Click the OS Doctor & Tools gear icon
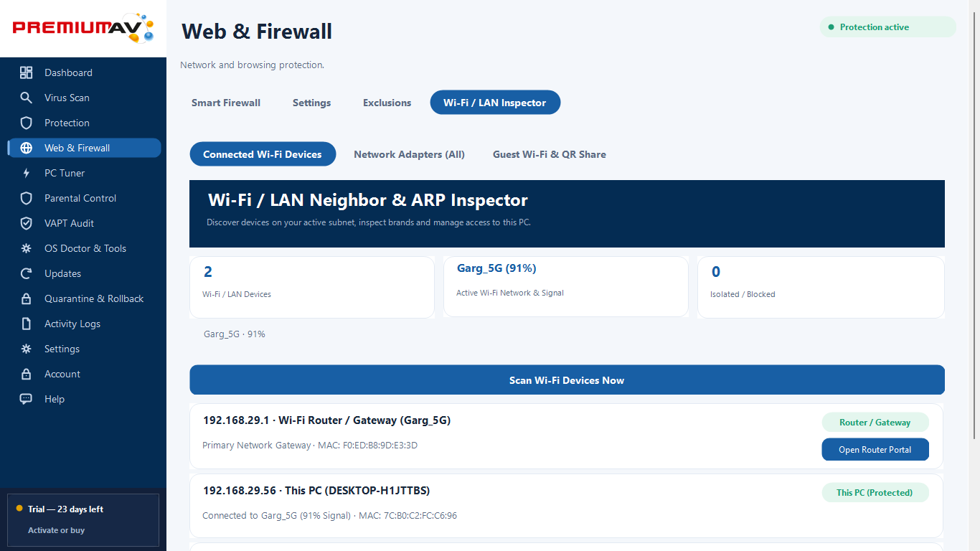 coord(27,248)
